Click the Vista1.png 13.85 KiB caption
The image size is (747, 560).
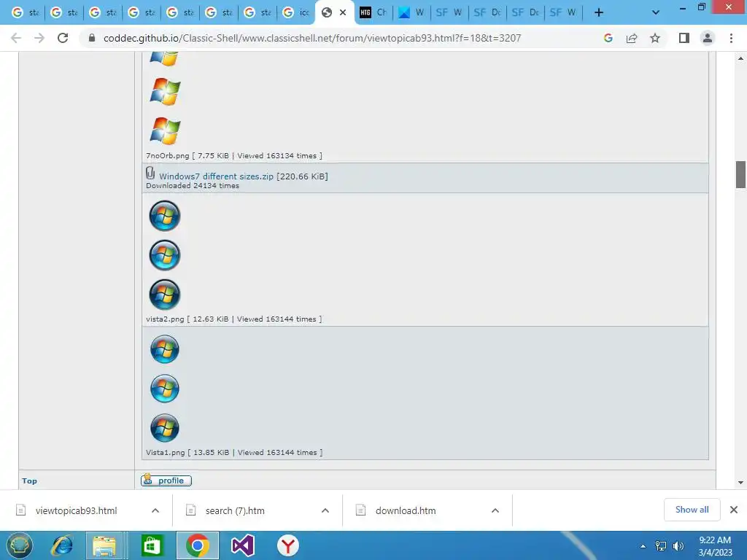(x=234, y=452)
